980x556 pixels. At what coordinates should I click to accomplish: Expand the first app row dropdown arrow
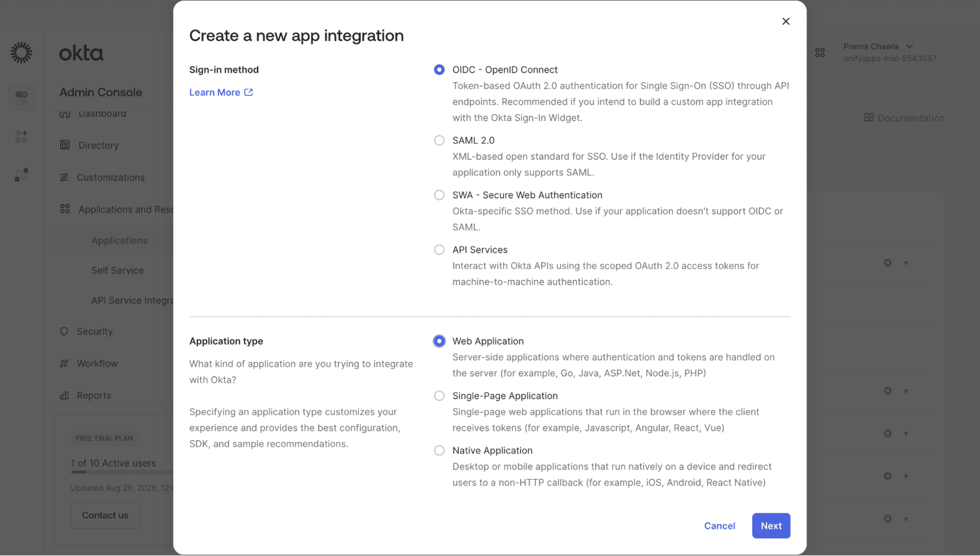pyautogui.click(x=906, y=263)
